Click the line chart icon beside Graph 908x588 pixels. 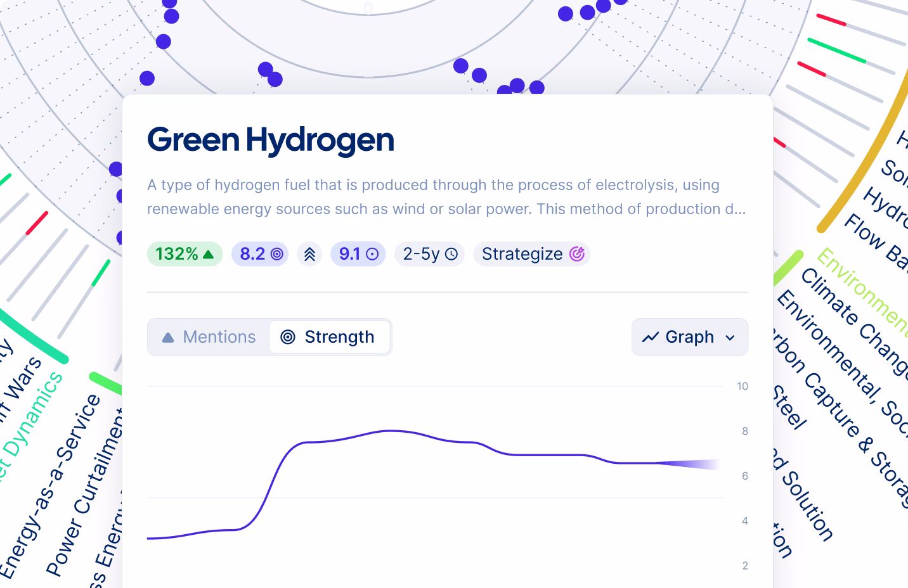click(651, 337)
